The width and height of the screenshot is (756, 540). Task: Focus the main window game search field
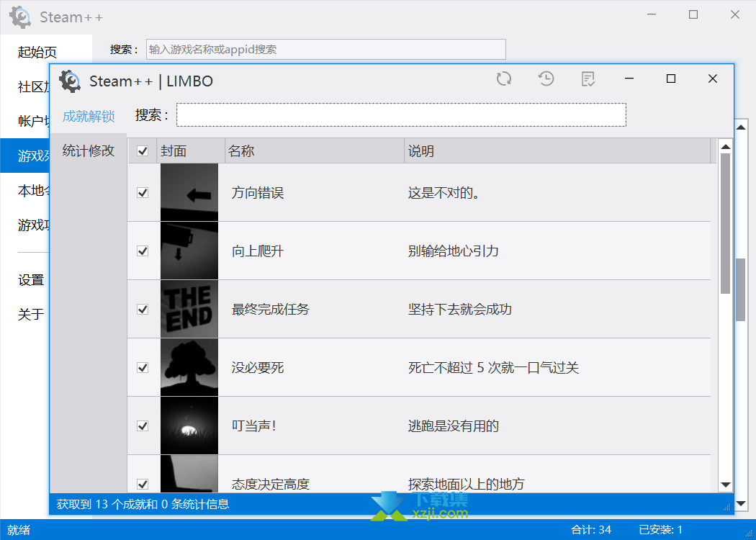pos(326,49)
